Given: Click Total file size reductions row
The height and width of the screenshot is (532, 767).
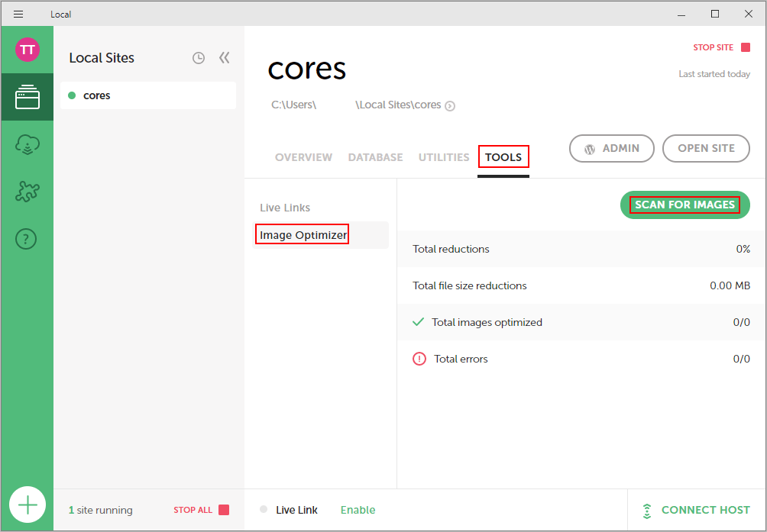Looking at the screenshot, I should coord(581,285).
